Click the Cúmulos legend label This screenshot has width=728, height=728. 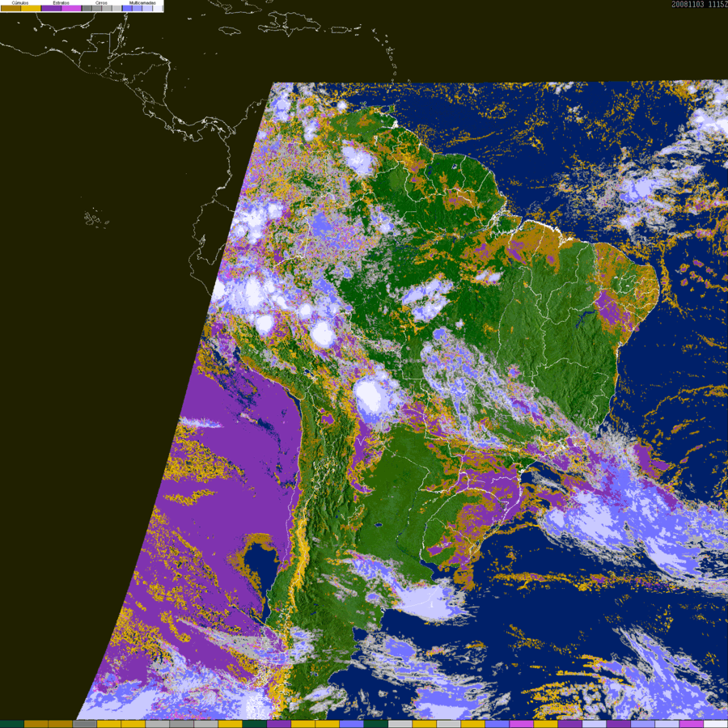[x=20, y=2]
